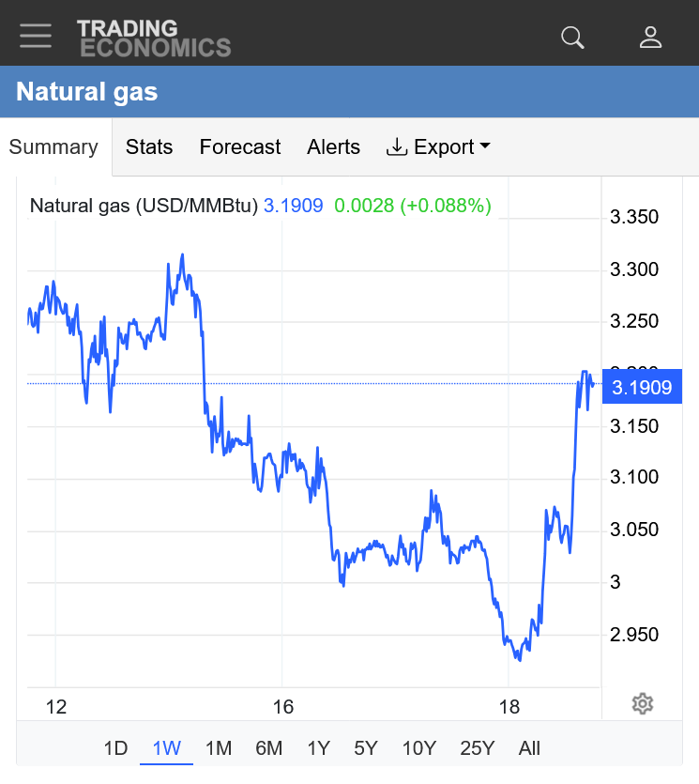Switch chart to 1M range
Screen dimensions: 699x784
tap(218, 748)
